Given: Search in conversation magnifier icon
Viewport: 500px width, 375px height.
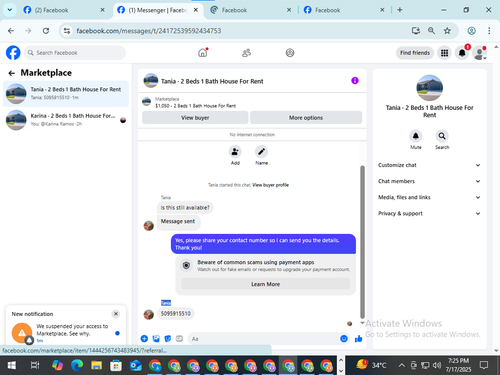Looking at the screenshot, I should tap(442, 136).
